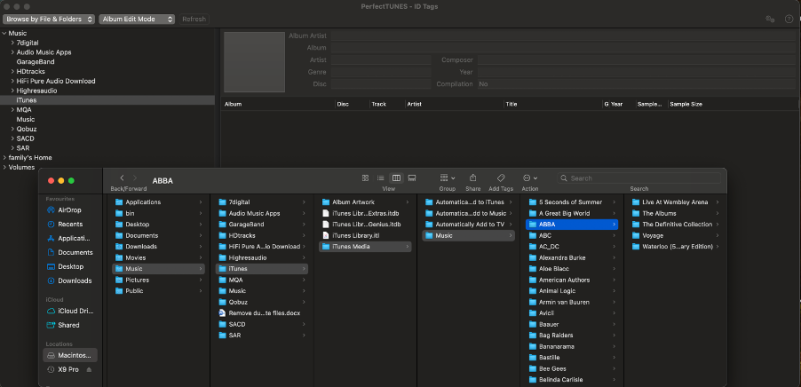801x387 pixels.
Task: Eject the X9 Pro drive
Action: coord(89,370)
